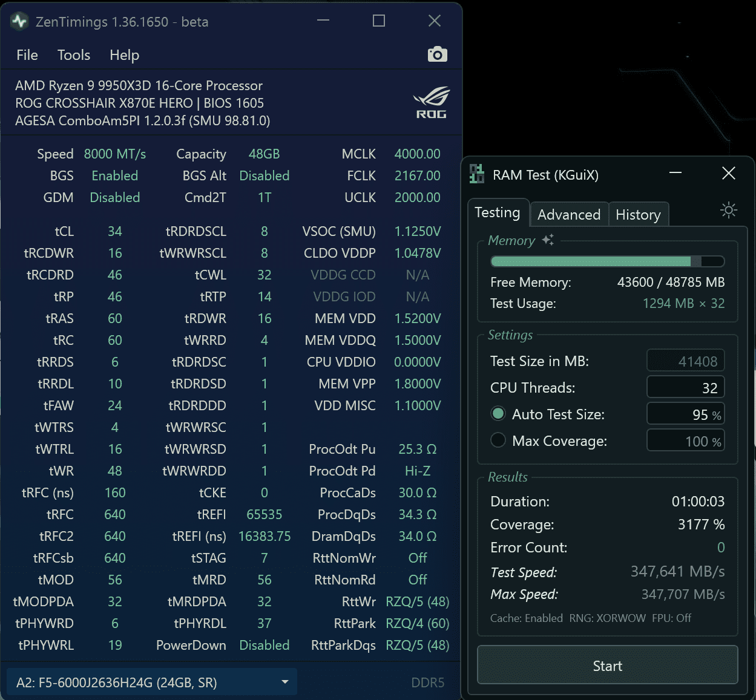Click the MCLK 4000.00 value

coord(417,154)
